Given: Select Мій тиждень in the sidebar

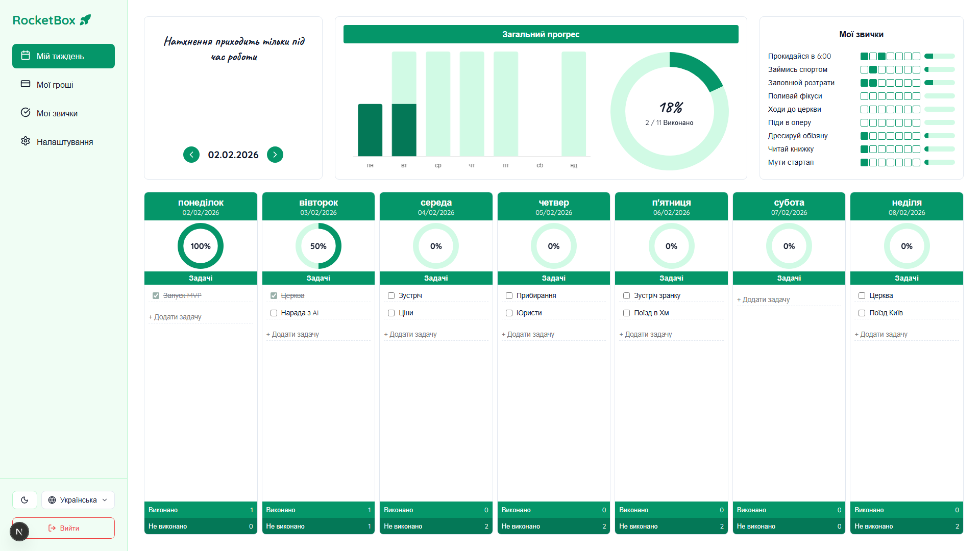Looking at the screenshot, I should pyautogui.click(x=63, y=56).
